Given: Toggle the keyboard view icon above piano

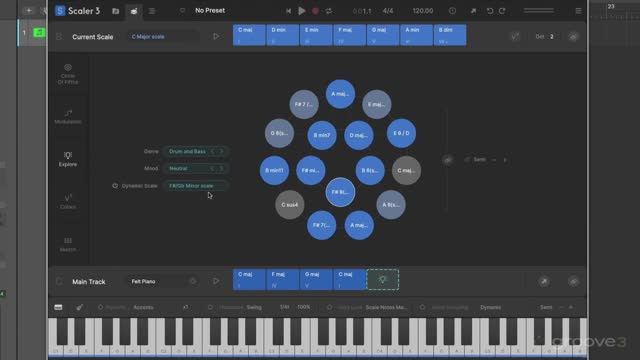Looking at the screenshot, I should click(58, 307).
